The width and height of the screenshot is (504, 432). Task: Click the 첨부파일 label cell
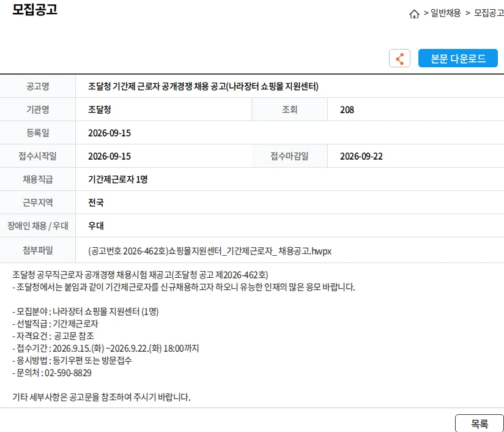pos(37,250)
